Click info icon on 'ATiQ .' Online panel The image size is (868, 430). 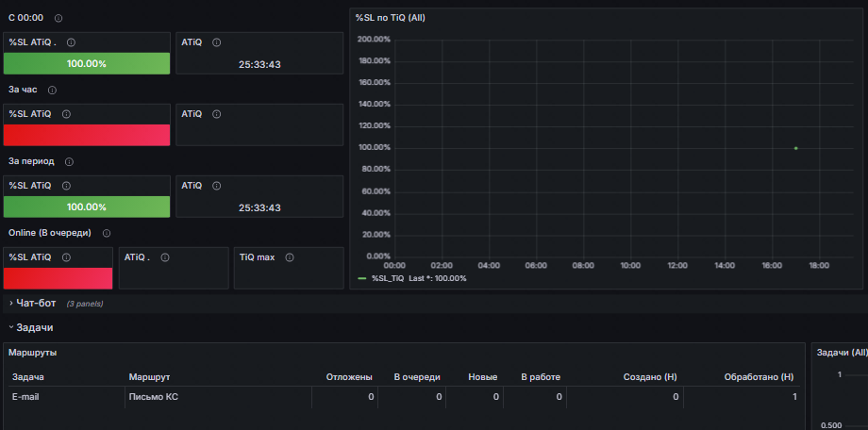[164, 257]
